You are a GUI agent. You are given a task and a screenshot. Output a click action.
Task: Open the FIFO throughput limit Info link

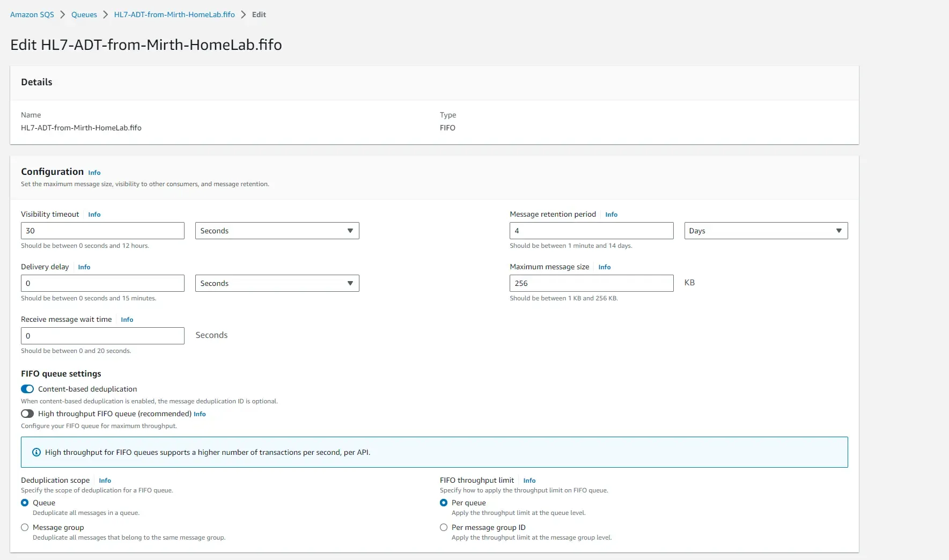click(x=529, y=480)
